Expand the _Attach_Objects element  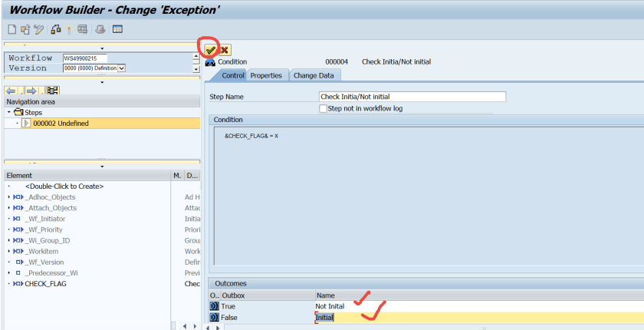9,207
